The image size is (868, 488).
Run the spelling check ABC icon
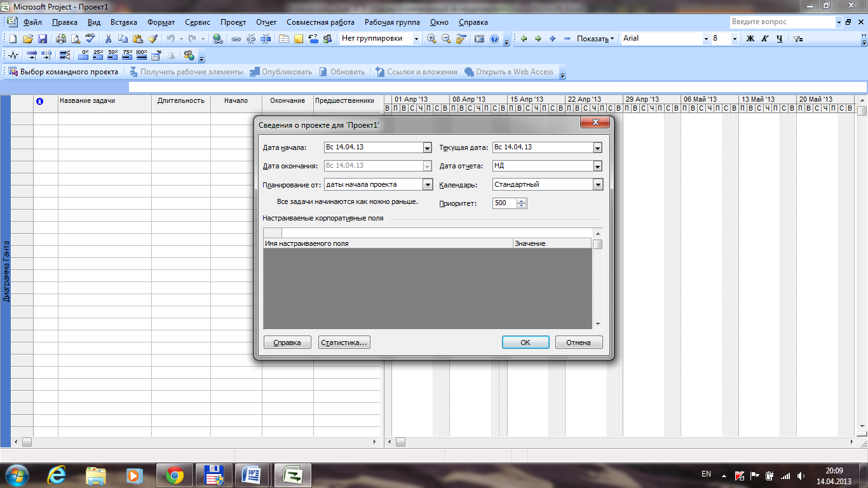tap(90, 39)
